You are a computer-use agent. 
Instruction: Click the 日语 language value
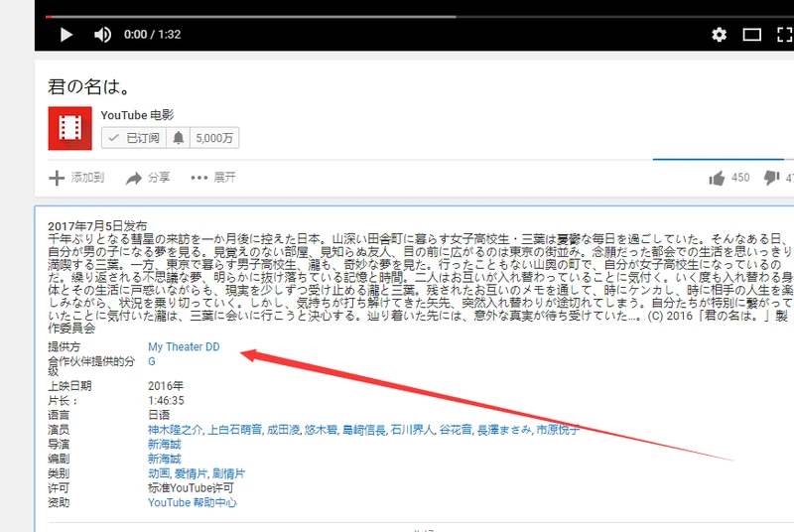159,415
